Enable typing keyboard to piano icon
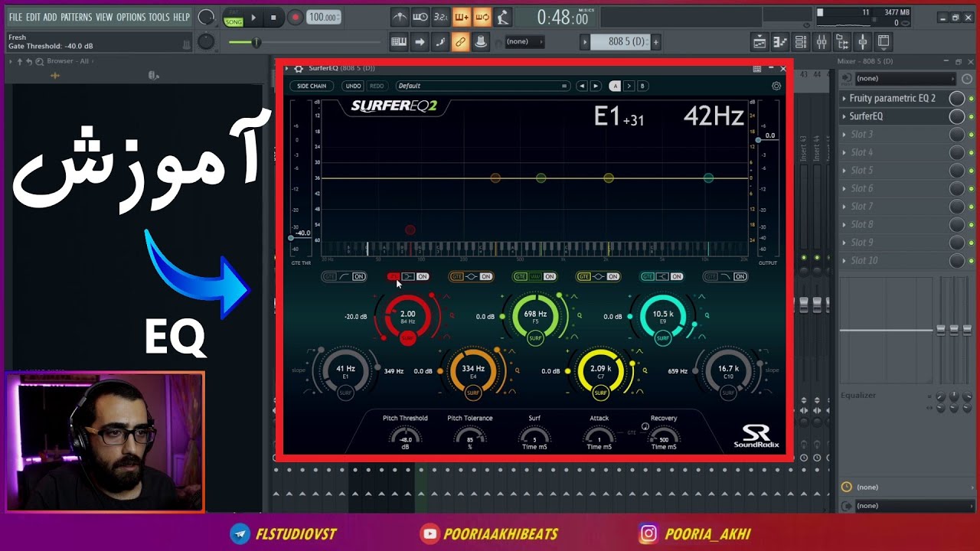 399,42
